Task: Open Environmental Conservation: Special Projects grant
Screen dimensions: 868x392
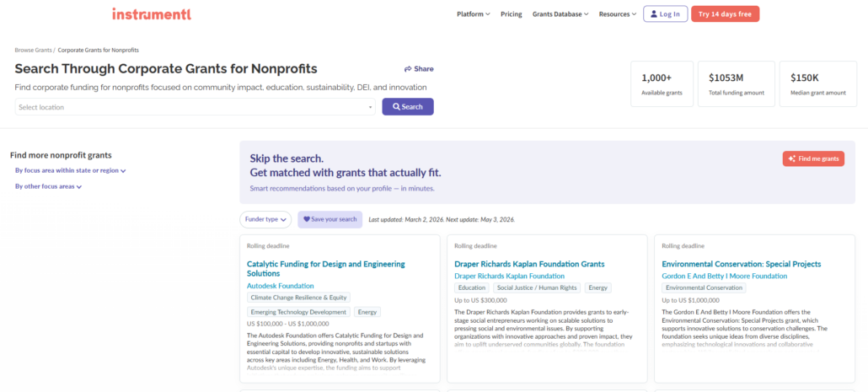Action: point(742,264)
